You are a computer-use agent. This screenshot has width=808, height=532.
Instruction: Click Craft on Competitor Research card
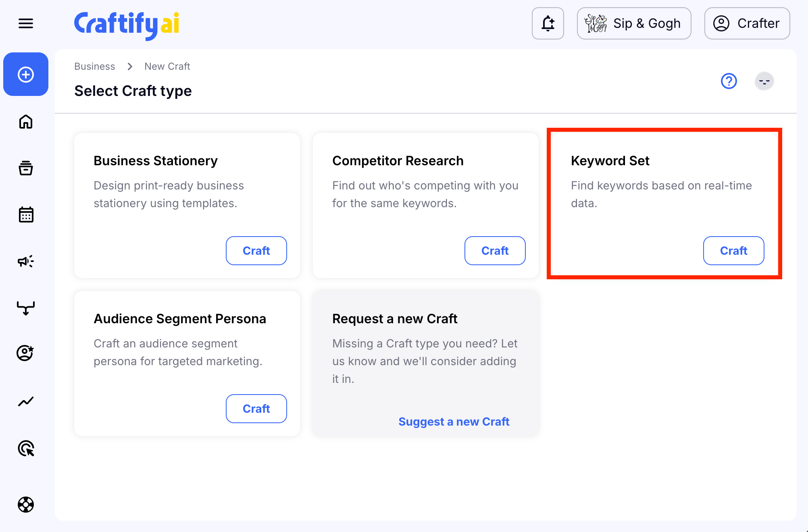pos(495,251)
